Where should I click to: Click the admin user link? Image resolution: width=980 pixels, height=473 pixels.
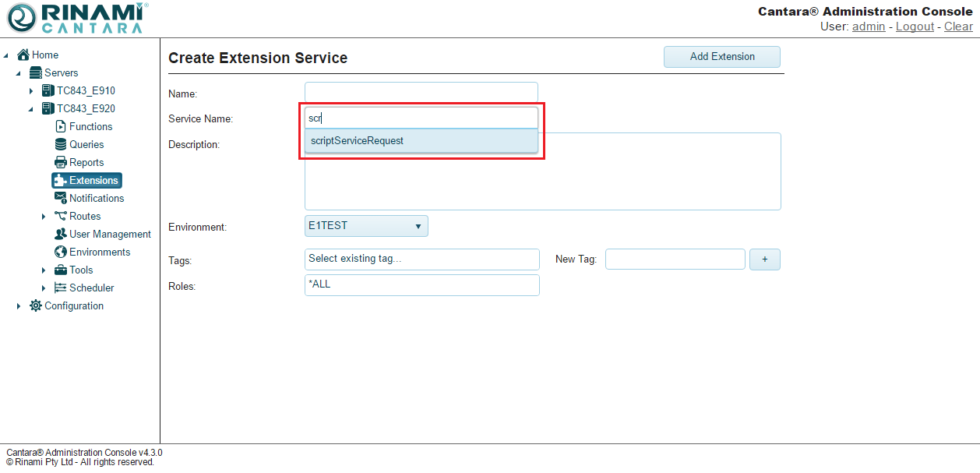point(869,26)
